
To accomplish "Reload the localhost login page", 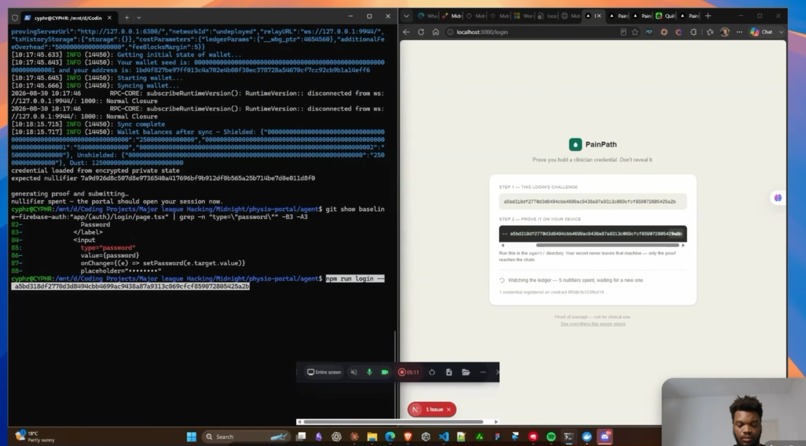I will 421,32.
